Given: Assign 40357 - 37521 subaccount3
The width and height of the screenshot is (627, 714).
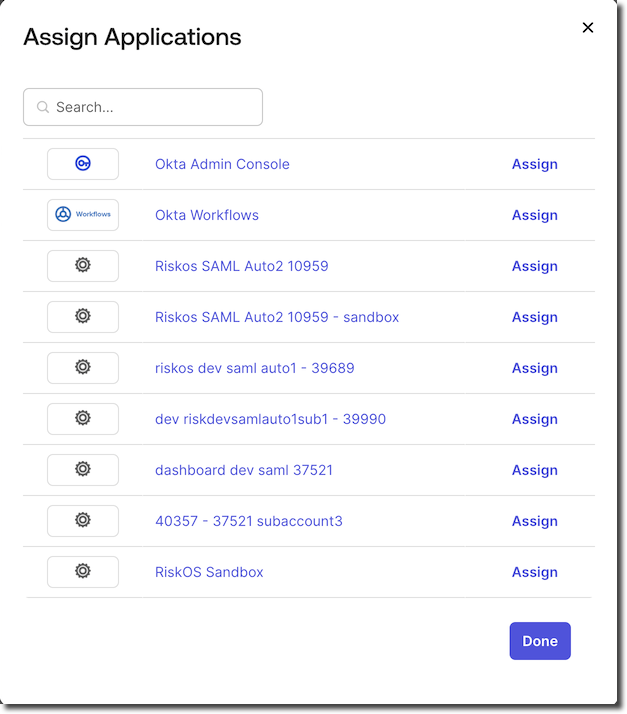Looking at the screenshot, I should tap(535, 521).
